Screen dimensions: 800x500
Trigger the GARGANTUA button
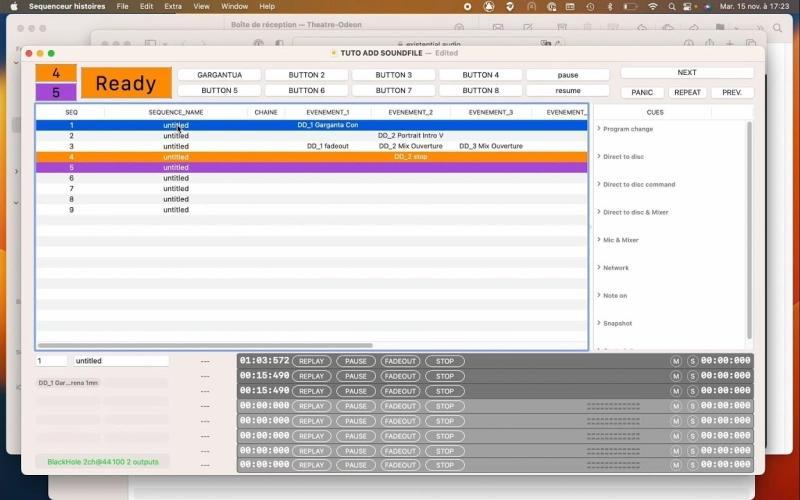point(219,74)
